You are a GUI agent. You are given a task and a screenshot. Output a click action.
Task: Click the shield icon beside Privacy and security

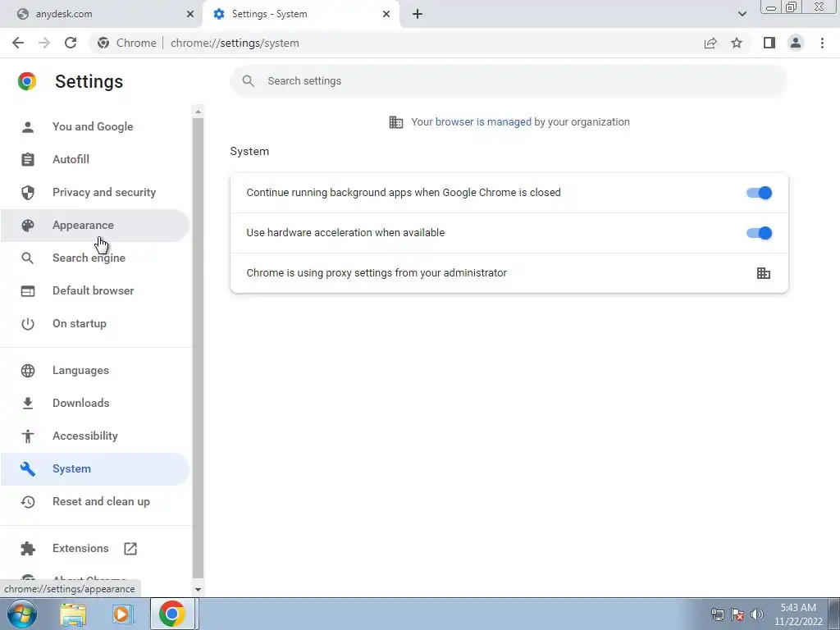pyautogui.click(x=28, y=192)
